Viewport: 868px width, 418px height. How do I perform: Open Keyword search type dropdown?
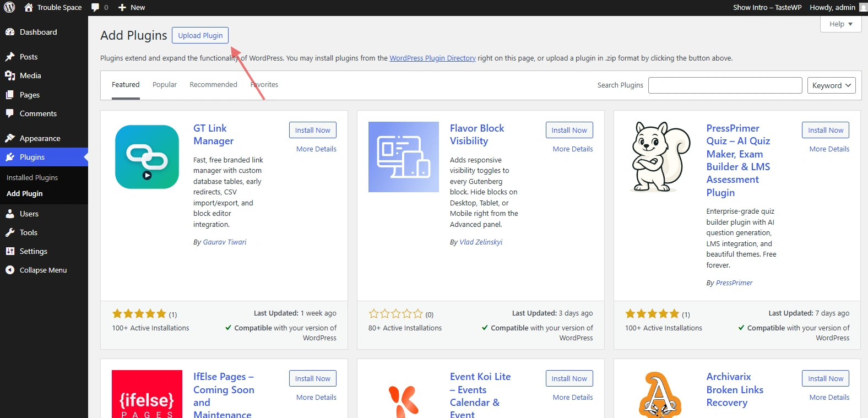[x=832, y=85]
